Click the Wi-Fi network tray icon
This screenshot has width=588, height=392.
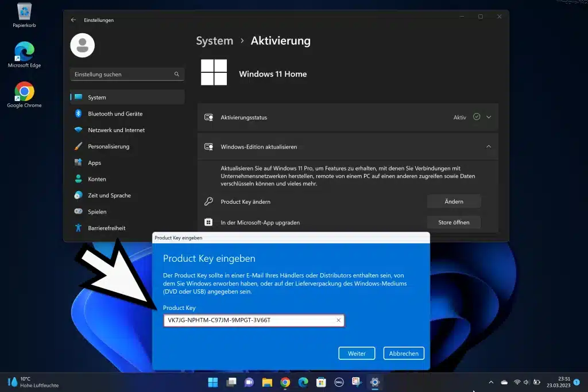(517, 382)
